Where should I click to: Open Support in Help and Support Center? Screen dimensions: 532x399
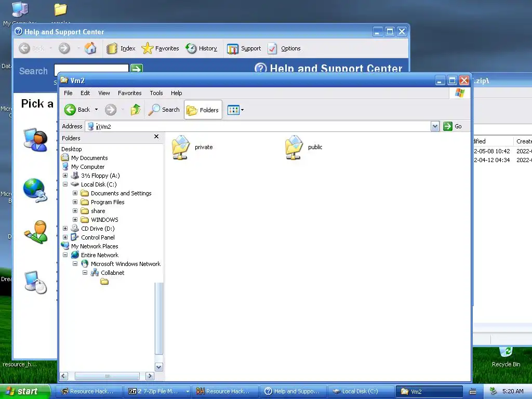(x=244, y=48)
